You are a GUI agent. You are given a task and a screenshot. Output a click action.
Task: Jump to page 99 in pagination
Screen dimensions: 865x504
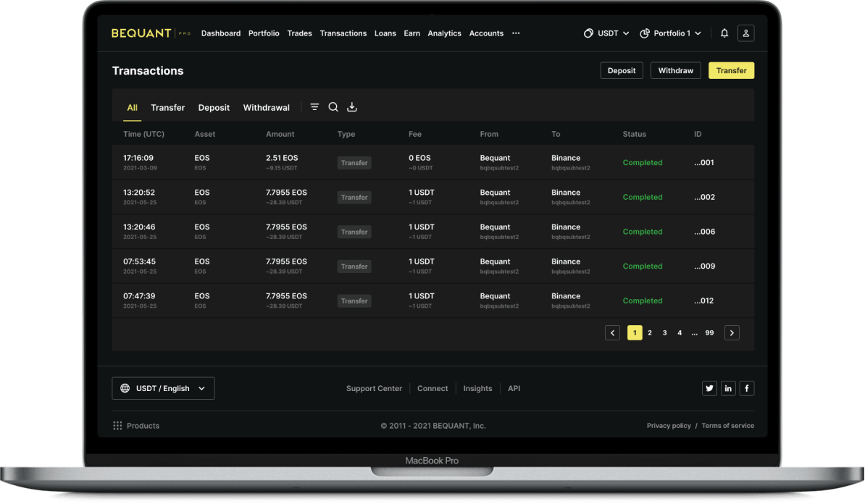coord(709,333)
